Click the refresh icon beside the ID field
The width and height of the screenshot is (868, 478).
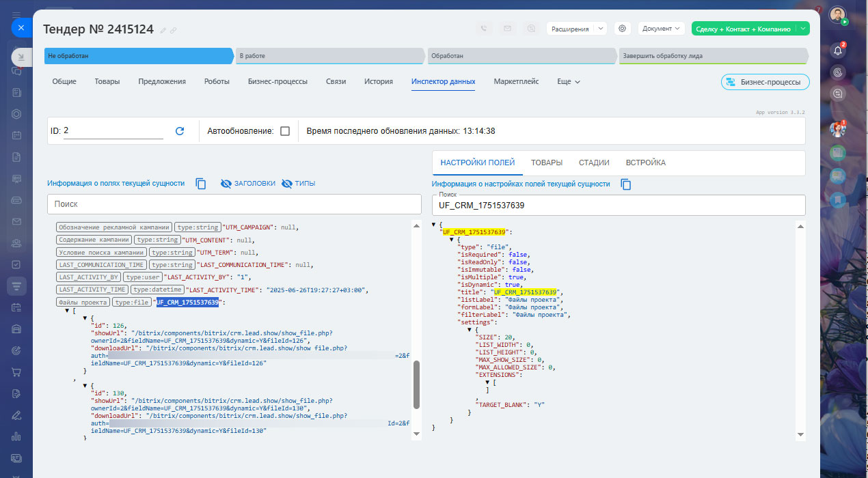click(x=180, y=131)
